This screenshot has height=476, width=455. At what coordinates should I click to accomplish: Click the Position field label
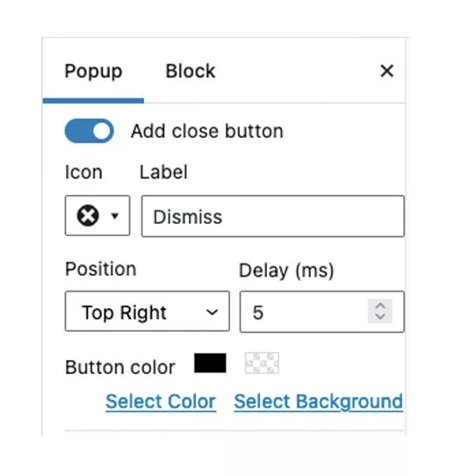click(x=101, y=269)
